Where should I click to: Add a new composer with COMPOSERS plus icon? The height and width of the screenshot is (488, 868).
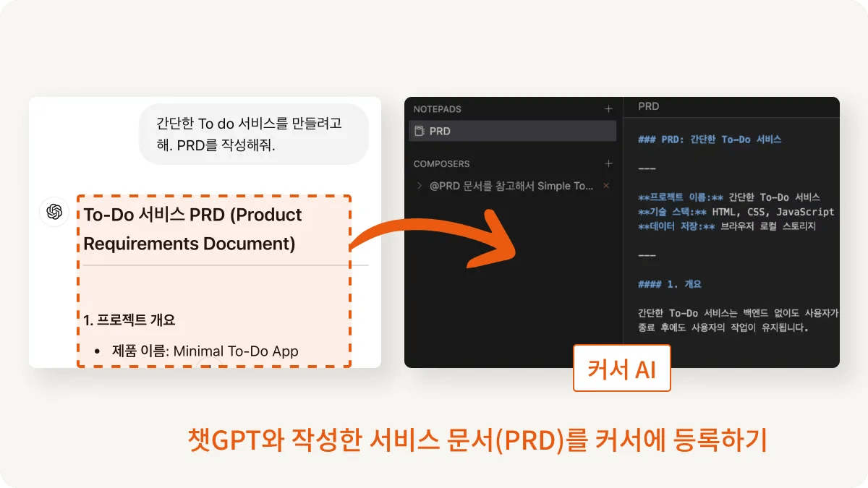[x=608, y=164]
